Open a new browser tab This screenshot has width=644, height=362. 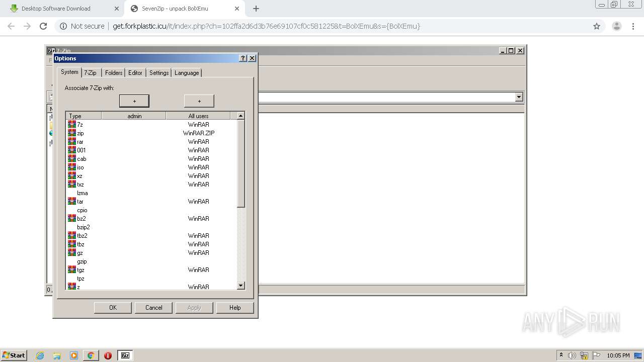pyautogui.click(x=256, y=9)
